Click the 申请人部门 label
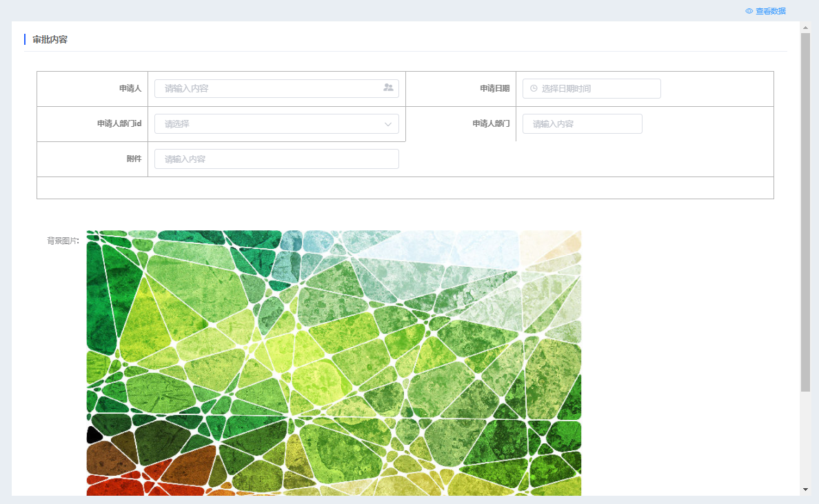The image size is (819, 504). (x=491, y=123)
